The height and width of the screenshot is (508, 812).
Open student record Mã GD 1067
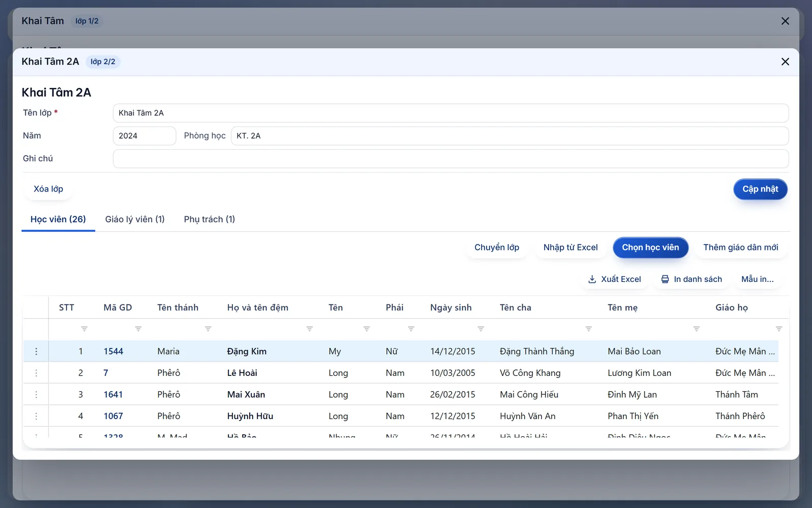pos(113,416)
